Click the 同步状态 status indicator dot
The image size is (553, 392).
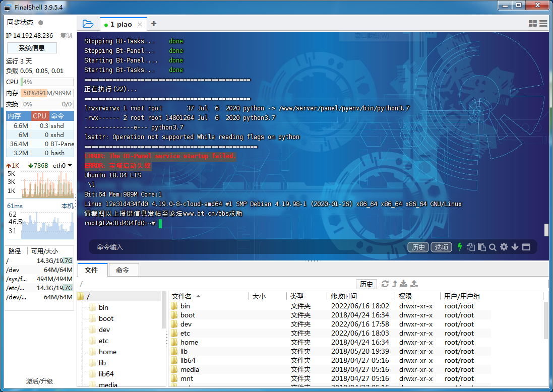pos(40,23)
